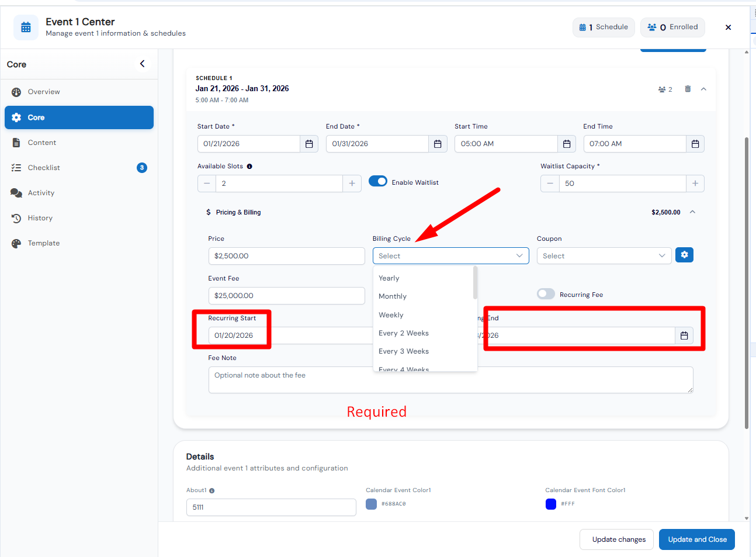This screenshot has width=756, height=557.
Task: Turn off the Enable Waitlist toggle
Action: click(x=378, y=181)
